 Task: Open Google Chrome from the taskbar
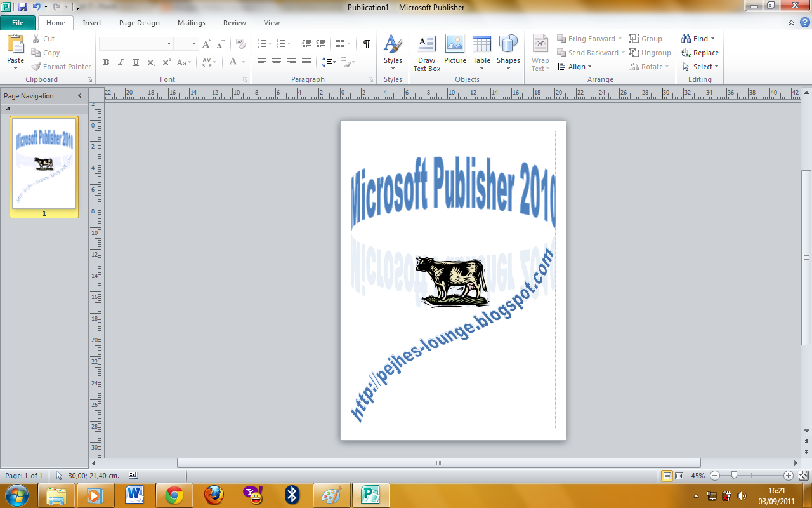click(x=174, y=495)
